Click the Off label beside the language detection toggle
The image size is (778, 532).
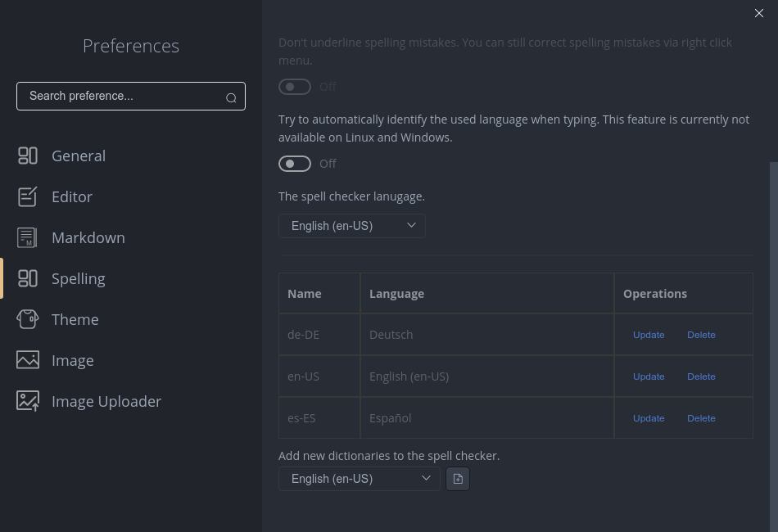point(328,164)
